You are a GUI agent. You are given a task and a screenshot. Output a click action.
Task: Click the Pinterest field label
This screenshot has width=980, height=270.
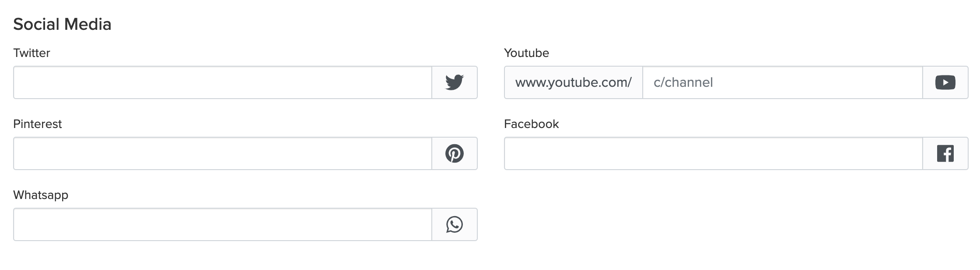38,124
